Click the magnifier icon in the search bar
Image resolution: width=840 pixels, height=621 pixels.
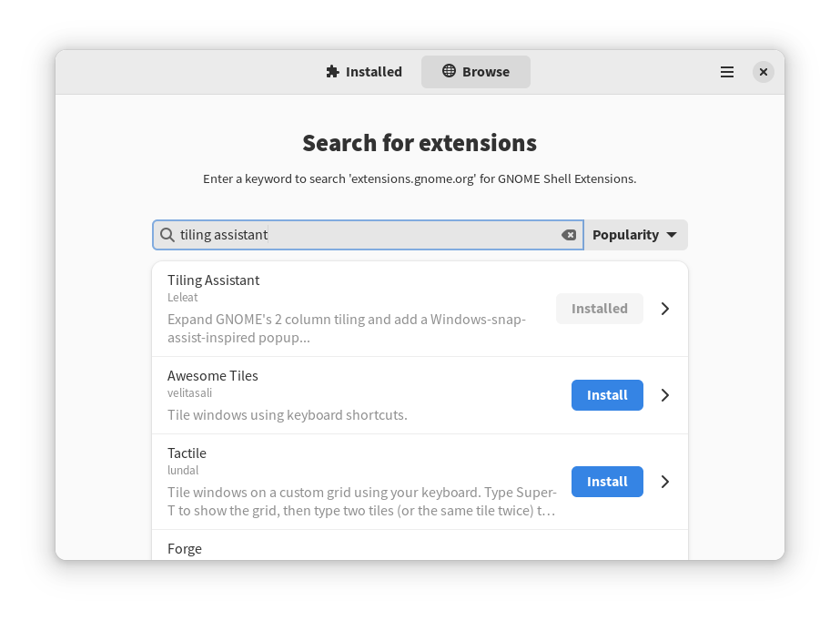tap(167, 235)
